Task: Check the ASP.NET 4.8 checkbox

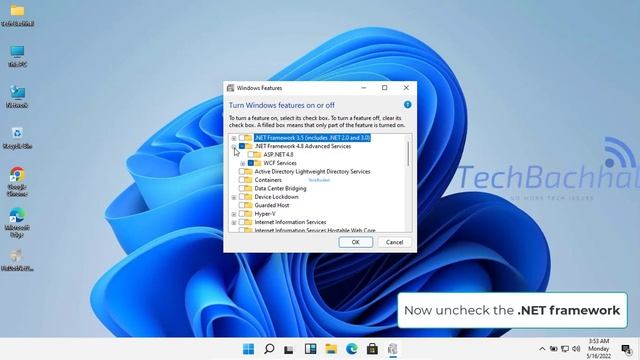Action: pyautogui.click(x=251, y=155)
